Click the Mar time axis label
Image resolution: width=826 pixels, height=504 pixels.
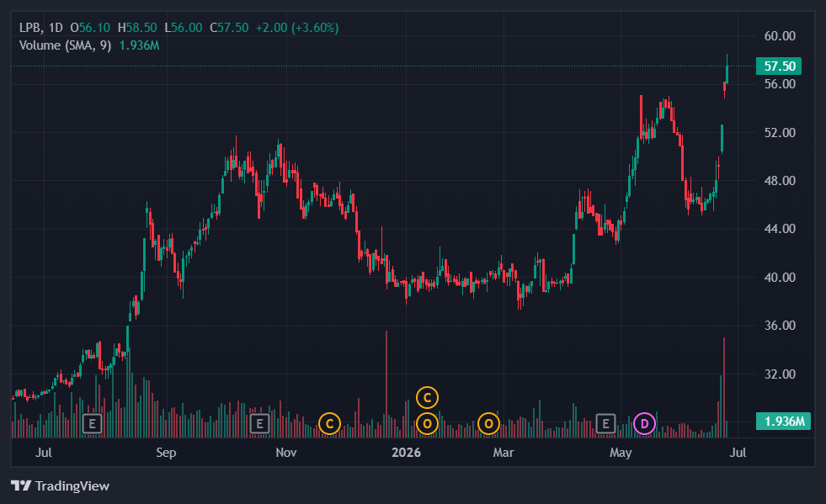pyautogui.click(x=503, y=453)
